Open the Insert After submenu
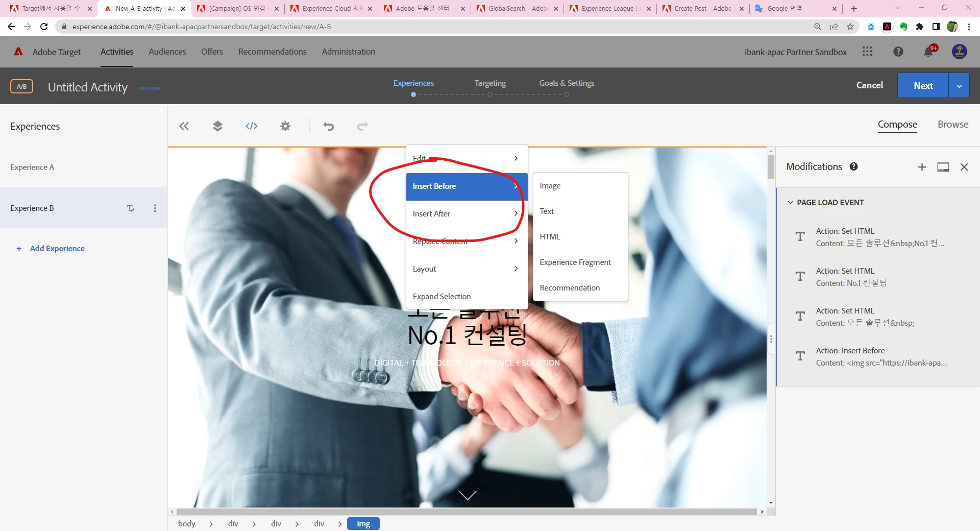Viewport: 980px width, 531px height. [x=467, y=214]
